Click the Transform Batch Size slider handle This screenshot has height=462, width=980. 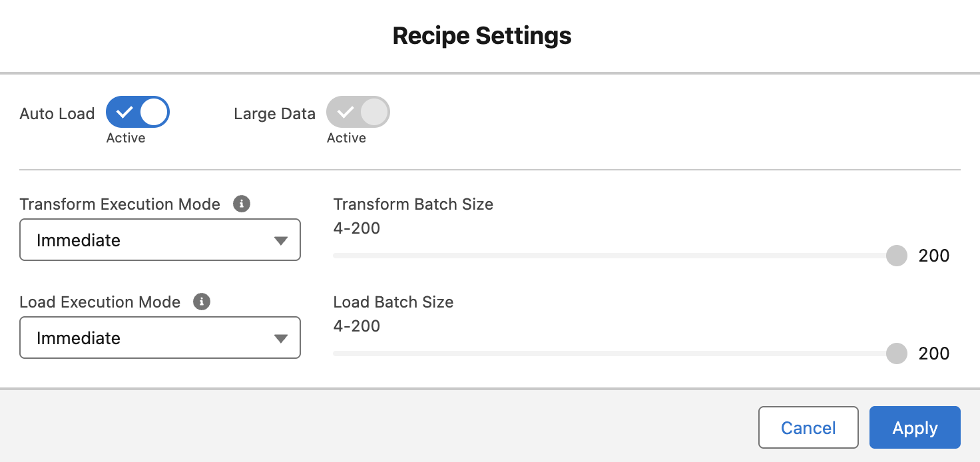click(897, 256)
